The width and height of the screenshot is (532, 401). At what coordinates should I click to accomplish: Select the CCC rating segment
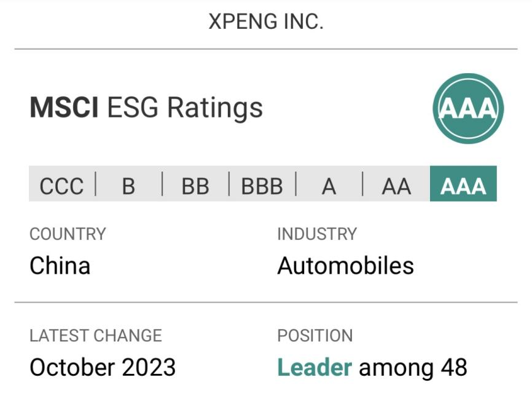(61, 185)
